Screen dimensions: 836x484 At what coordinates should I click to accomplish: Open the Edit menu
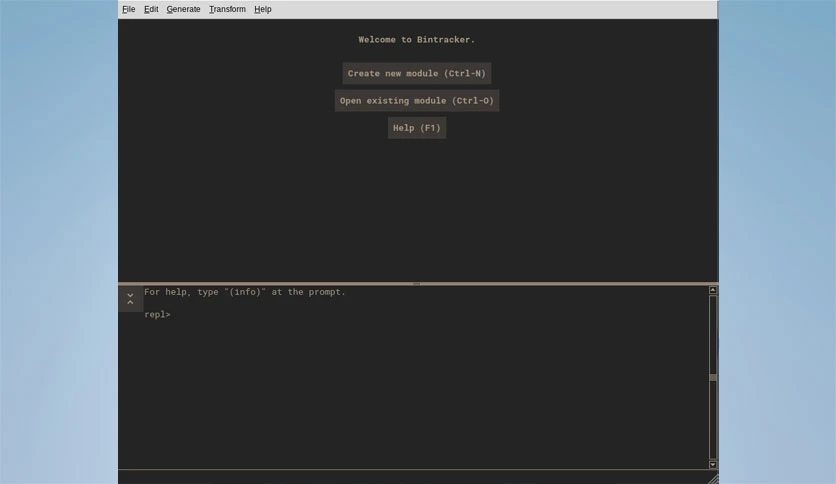[x=151, y=9]
